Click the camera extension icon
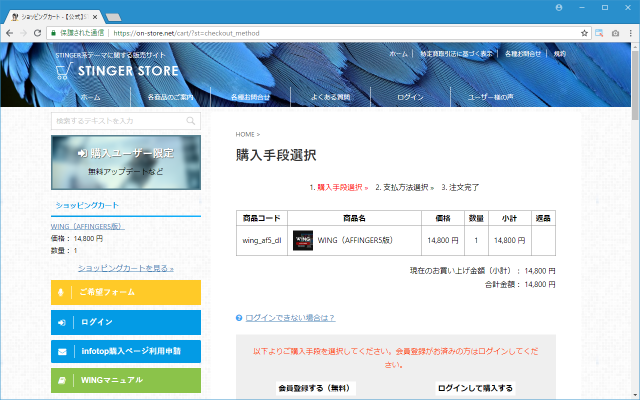 (x=615, y=33)
